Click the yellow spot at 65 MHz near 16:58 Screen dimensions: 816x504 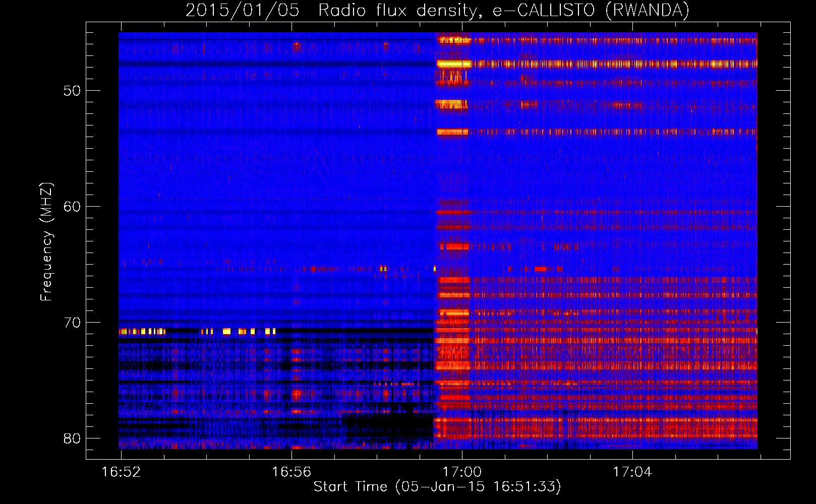pyautogui.click(x=383, y=269)
